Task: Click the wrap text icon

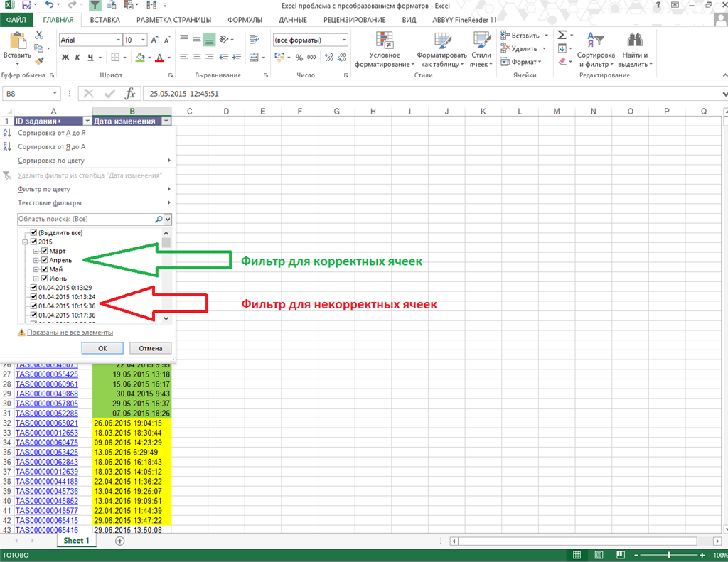Action: click(x=254, y=40)
